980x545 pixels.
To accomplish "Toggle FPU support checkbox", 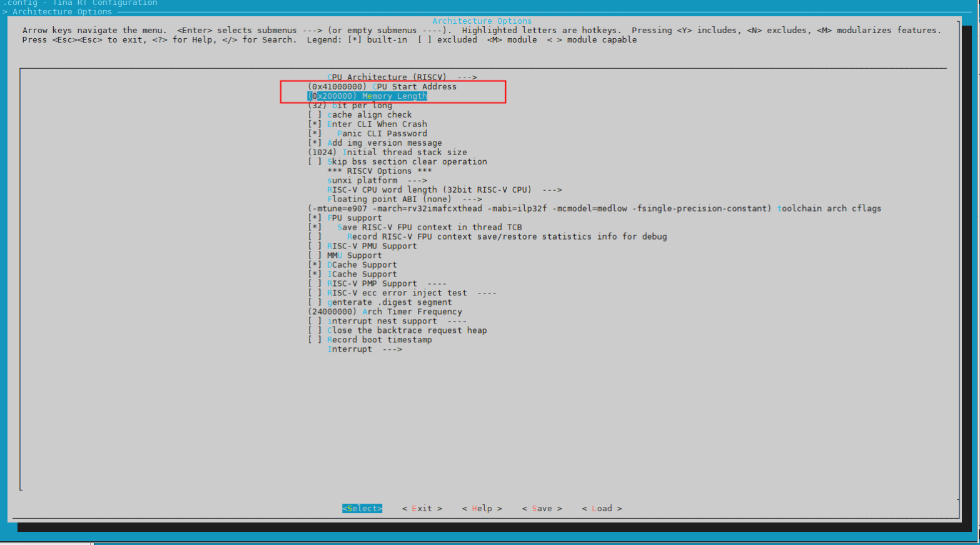I will (315, 218).
